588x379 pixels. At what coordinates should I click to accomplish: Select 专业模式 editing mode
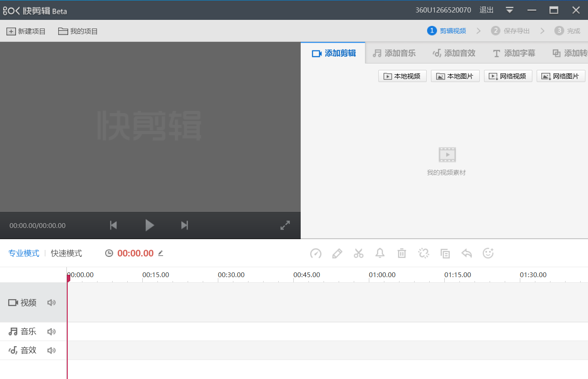pyautogui.click(x=24, y=253)
